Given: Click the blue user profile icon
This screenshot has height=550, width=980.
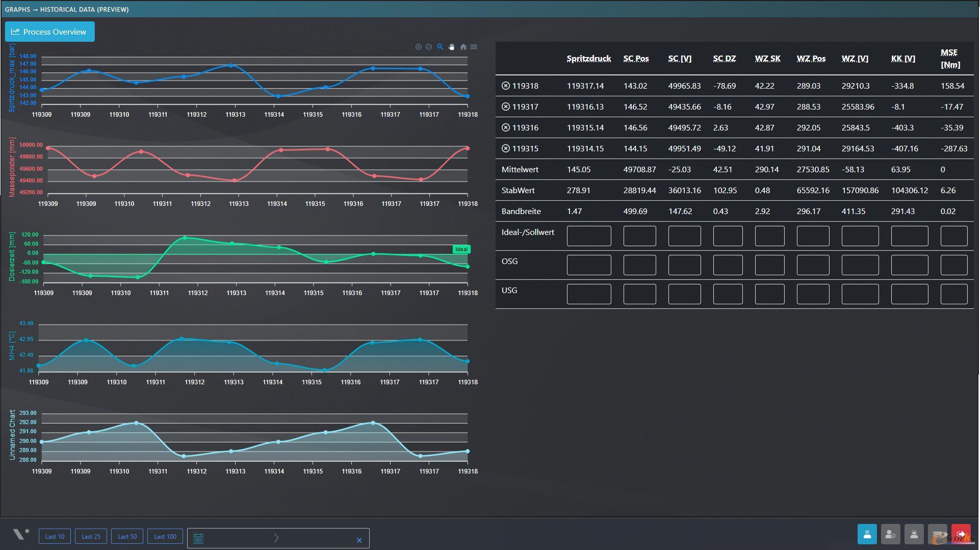Looking at the screenshot, I should [867, 534].
